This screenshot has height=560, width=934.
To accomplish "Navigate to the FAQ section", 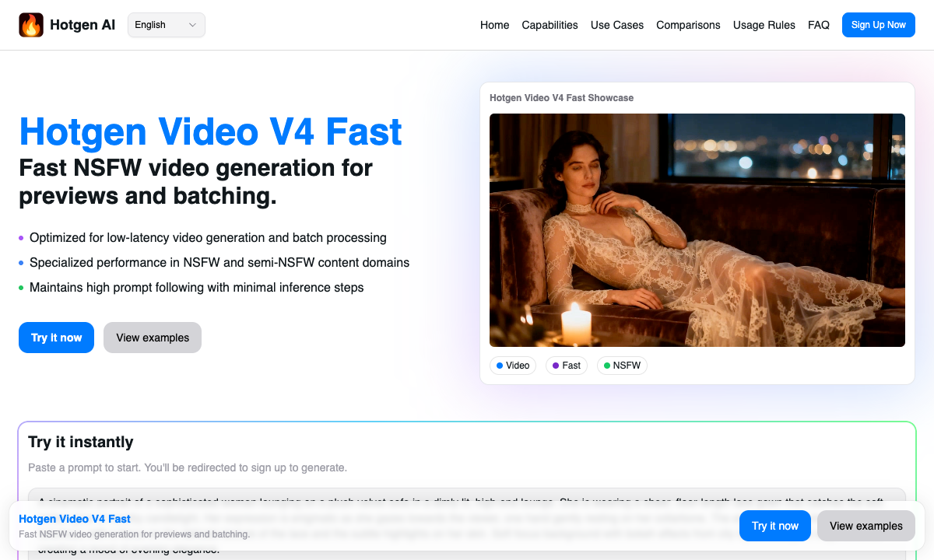I will point(819,25).
